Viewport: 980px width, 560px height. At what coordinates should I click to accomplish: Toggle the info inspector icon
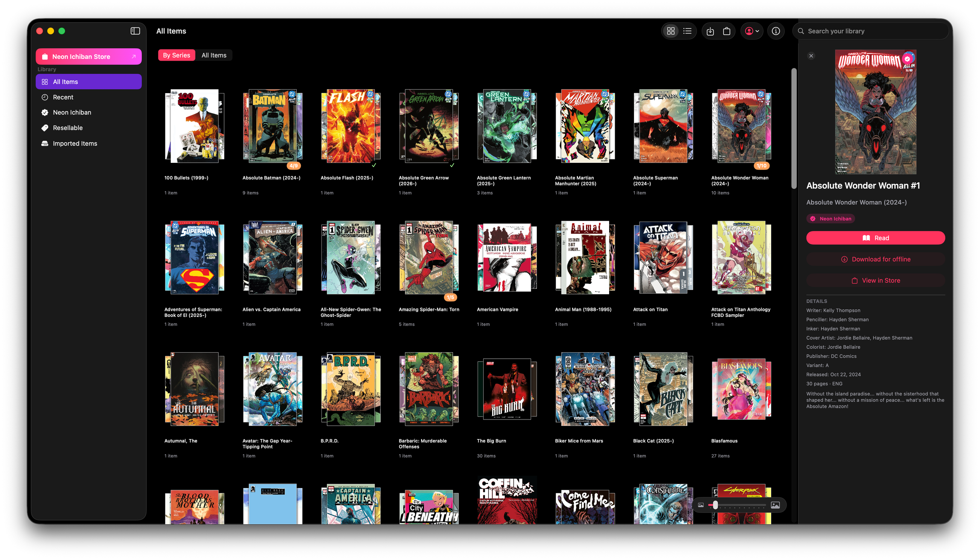coord(775,31)
